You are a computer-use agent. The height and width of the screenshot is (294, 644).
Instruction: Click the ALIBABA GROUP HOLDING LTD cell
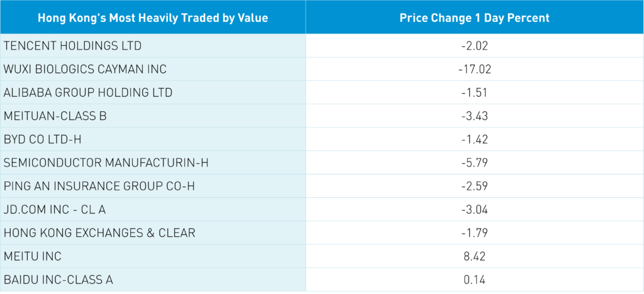tap(88, 93)
